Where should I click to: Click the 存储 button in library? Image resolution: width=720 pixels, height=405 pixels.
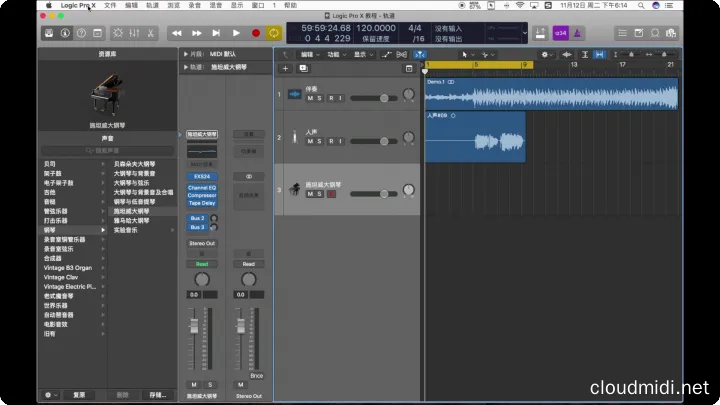click(x=158, y=395)
